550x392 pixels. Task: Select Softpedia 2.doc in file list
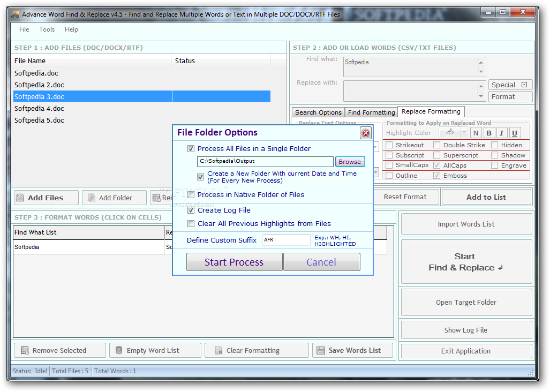142,85
